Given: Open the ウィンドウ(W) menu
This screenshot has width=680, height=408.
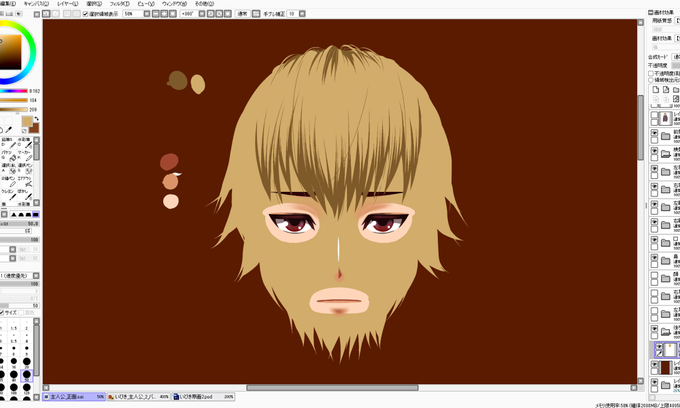Looking at the screenshot, I should point(174,3).
